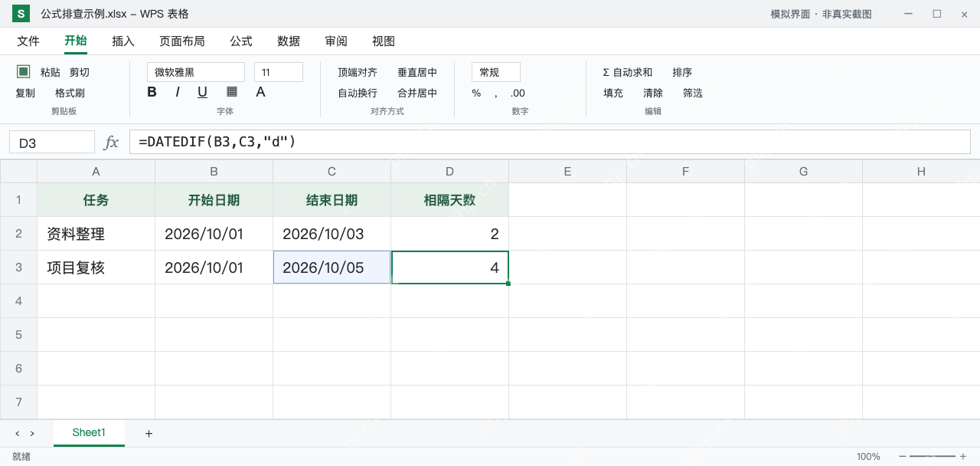Zoom in with the plus icon
The width and height of the screenshot is (980, 466).
tap(963, 457)
